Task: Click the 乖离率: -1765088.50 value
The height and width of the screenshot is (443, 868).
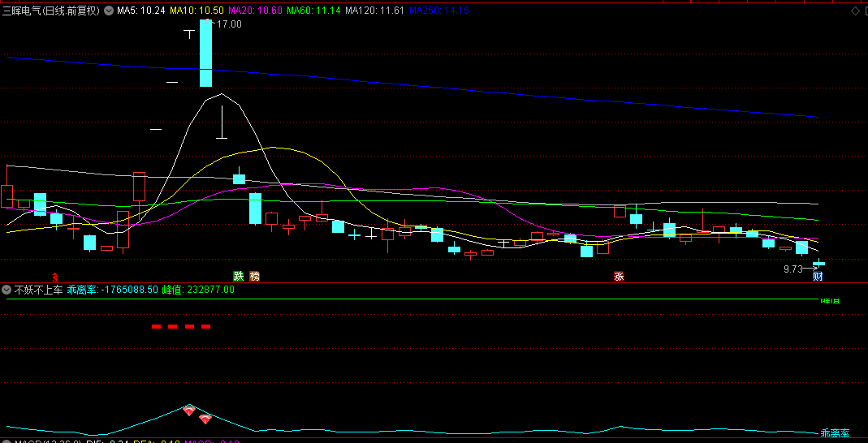Action: (112, 290)
